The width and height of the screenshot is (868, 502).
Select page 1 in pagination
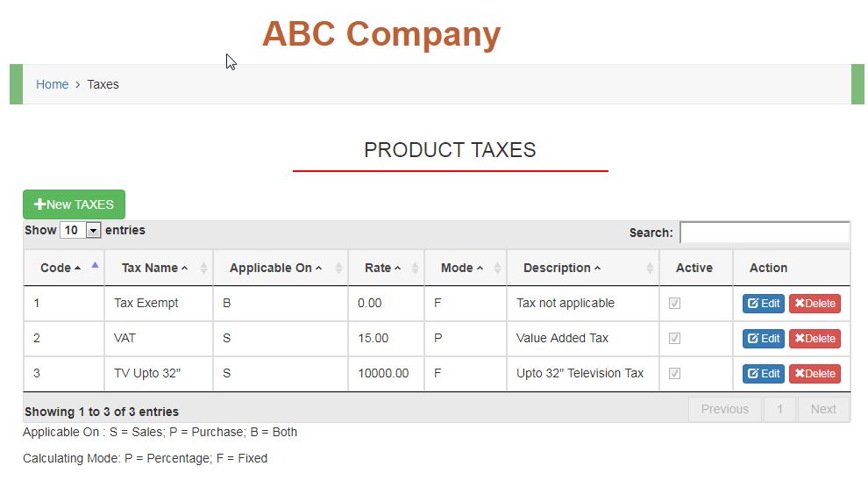point(779,409)
